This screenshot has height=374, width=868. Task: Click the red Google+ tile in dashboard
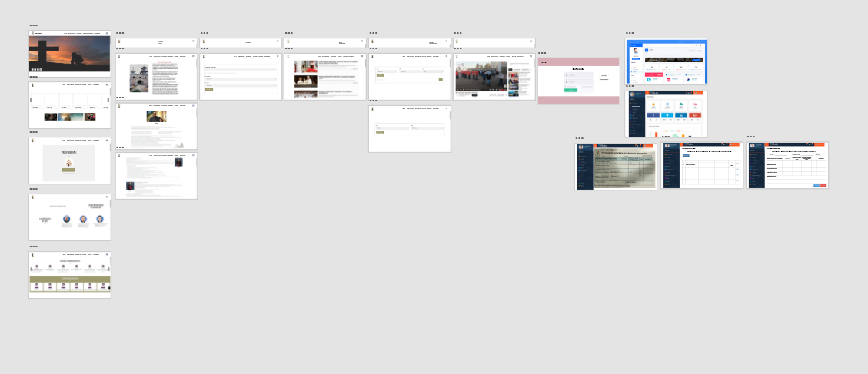click(694, 115)
